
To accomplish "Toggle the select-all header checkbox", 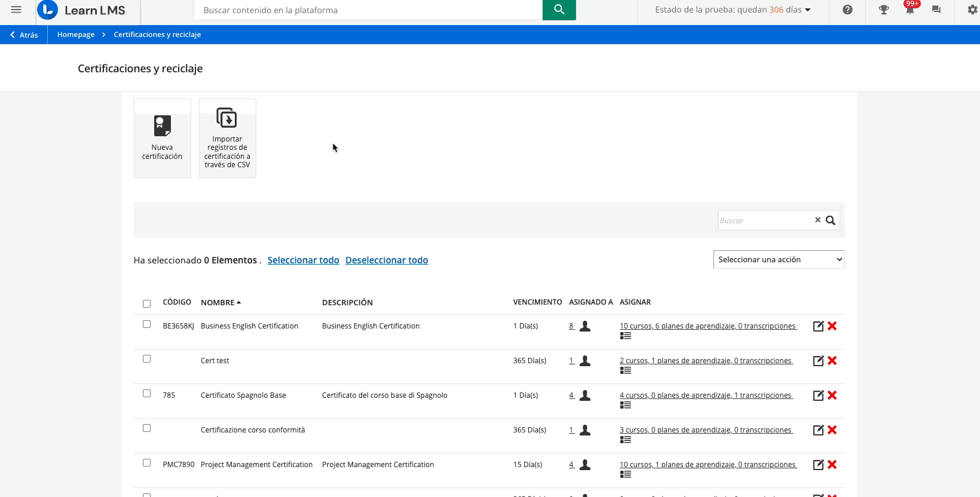I will pyautogui.click(x=146, y=303).
